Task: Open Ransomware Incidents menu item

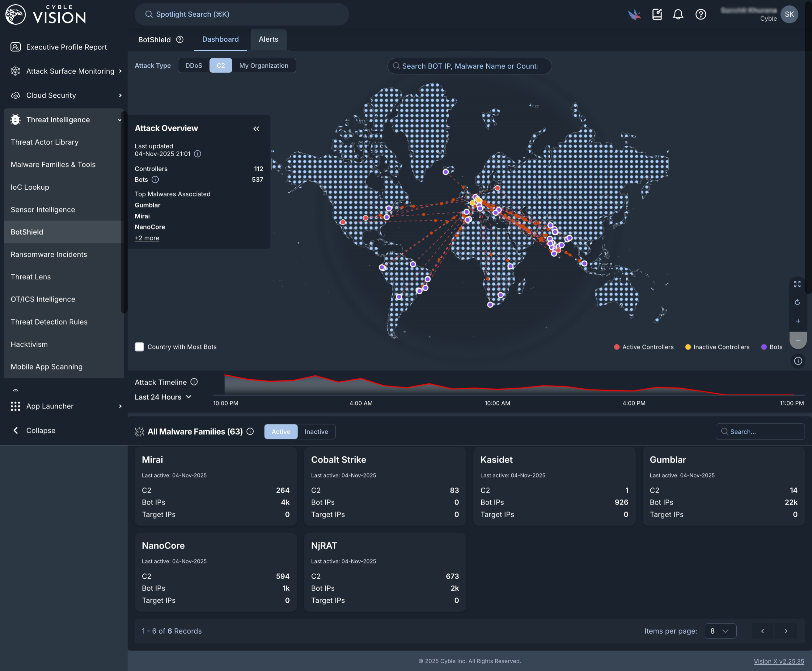Action: (x=64, y=254)
